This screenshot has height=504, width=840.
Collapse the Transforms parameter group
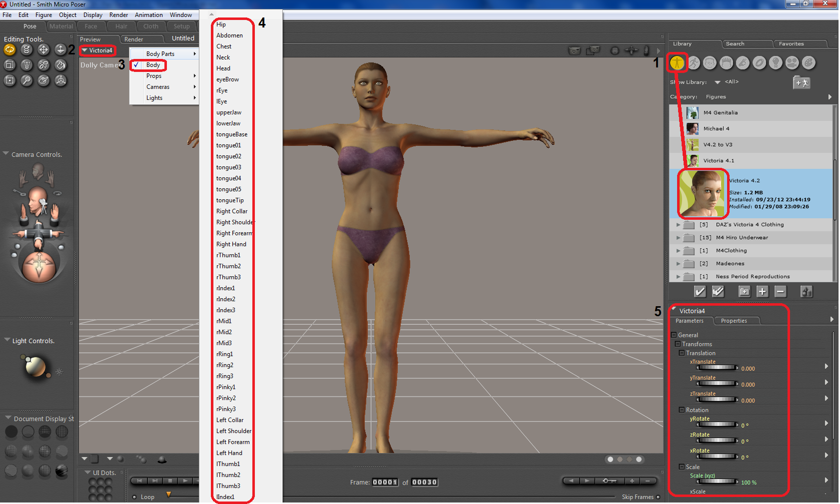(x=678, y=344)
